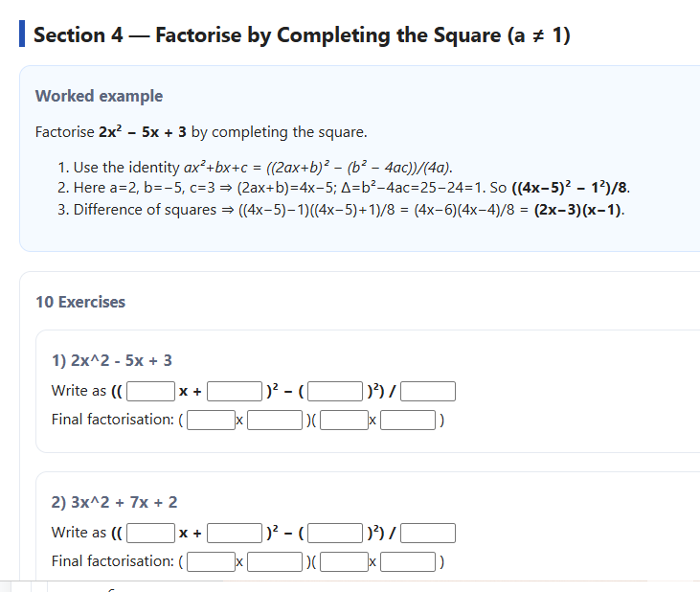
Task: Click the 'Worked example' heading
Action: (99, 96)
